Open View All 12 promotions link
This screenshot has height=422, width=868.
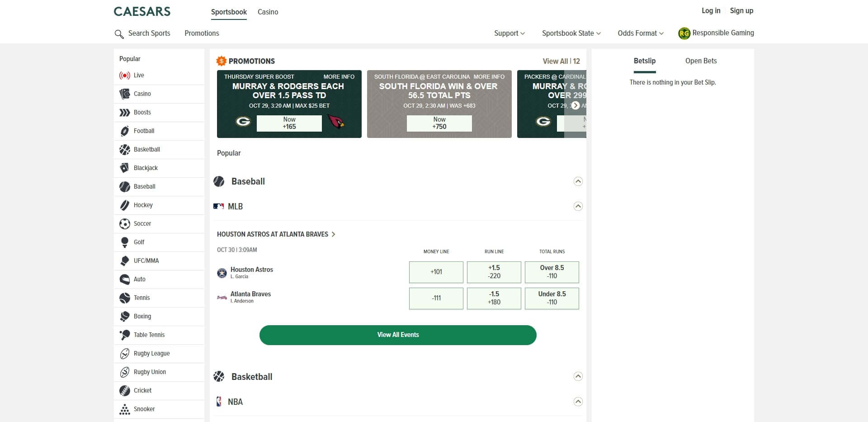pos(561,62)
